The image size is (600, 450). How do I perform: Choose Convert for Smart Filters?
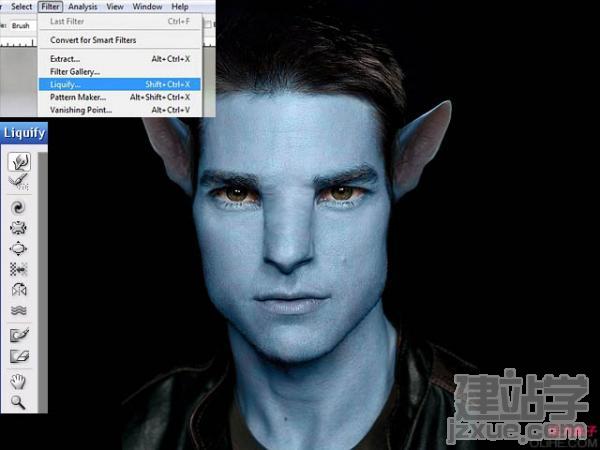[120, 40]
